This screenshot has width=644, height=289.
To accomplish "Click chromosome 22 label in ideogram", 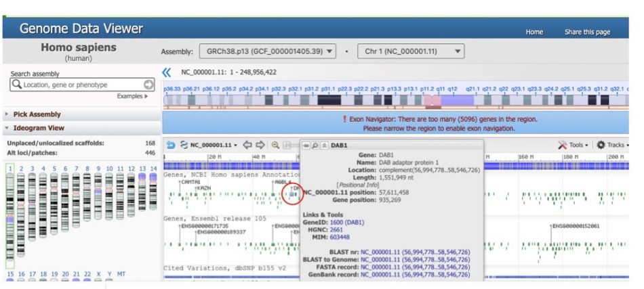I will point(87,274).
